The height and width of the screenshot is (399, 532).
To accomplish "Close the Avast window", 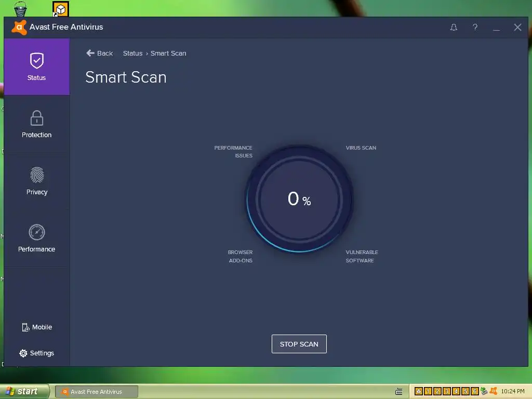I will (x=517, y=27).
